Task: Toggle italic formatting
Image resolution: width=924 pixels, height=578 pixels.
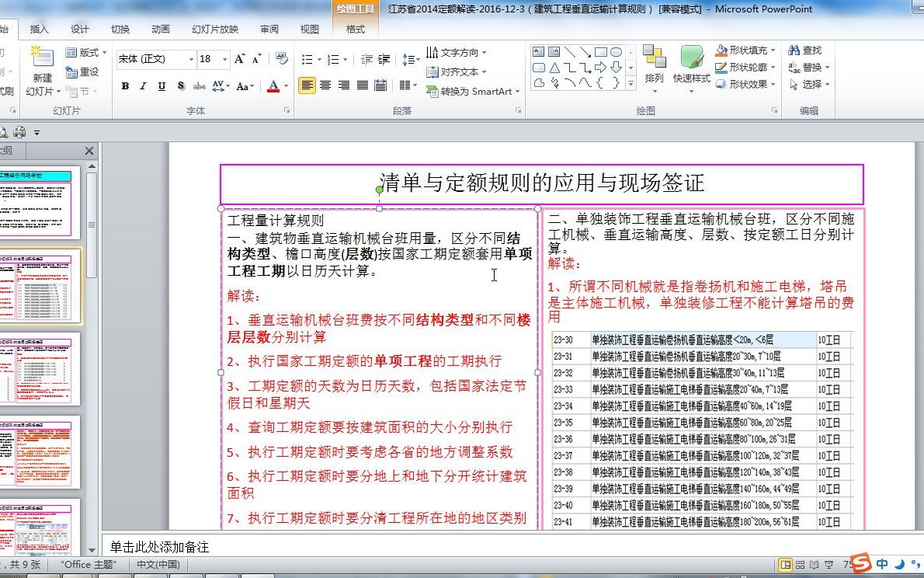Action: point(144,86)
